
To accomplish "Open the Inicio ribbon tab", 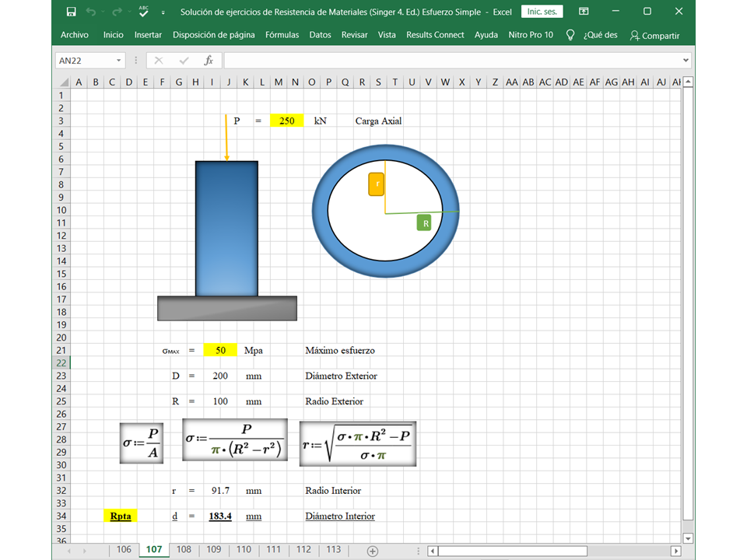I will 114,35.
